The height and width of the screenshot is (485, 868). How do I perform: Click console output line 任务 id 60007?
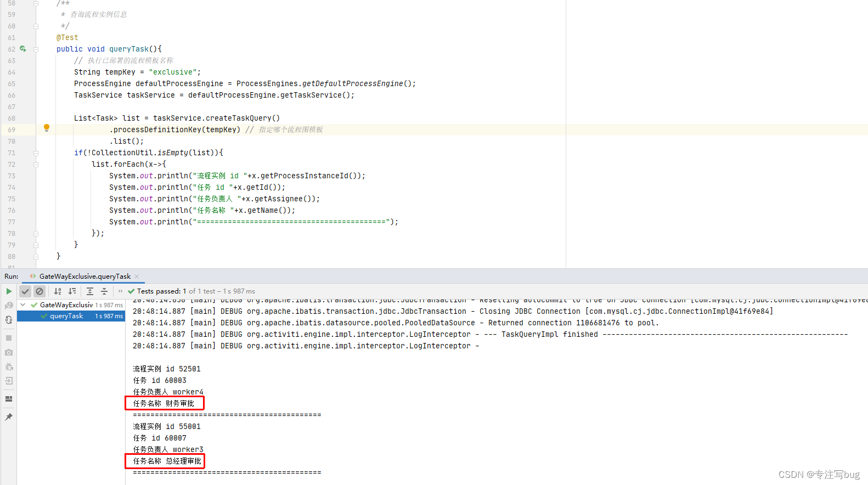[x=160, y=438]
